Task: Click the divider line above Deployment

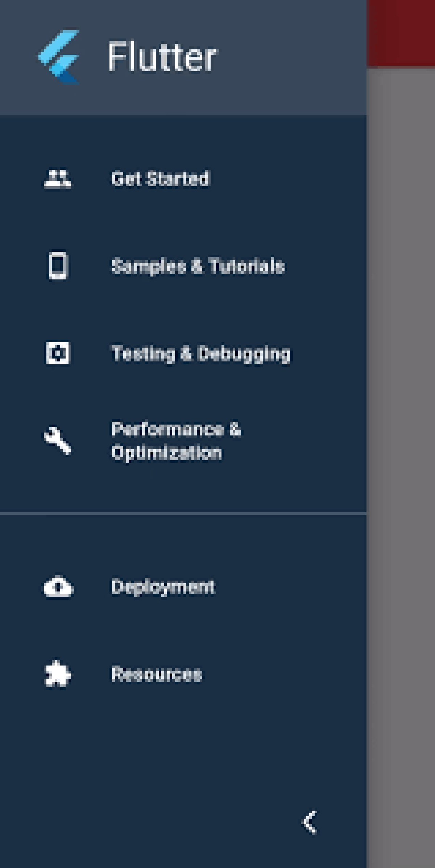Action: (183, 513)
